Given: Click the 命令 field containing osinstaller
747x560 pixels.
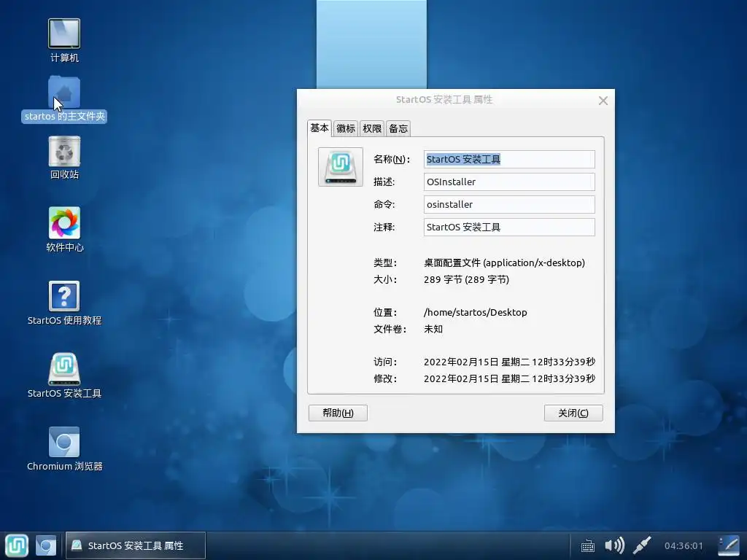Looking at the screenshot, I should pyautogui.click(x=509, y=204).
